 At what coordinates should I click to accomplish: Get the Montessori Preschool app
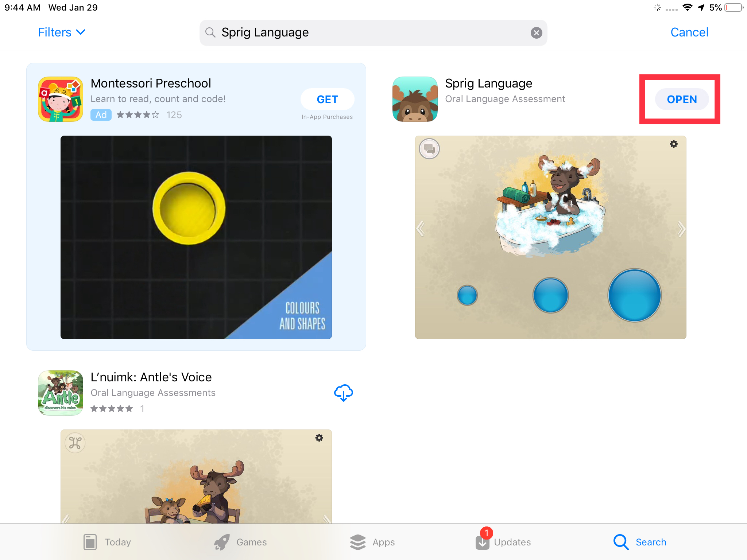tap(327, 99)
